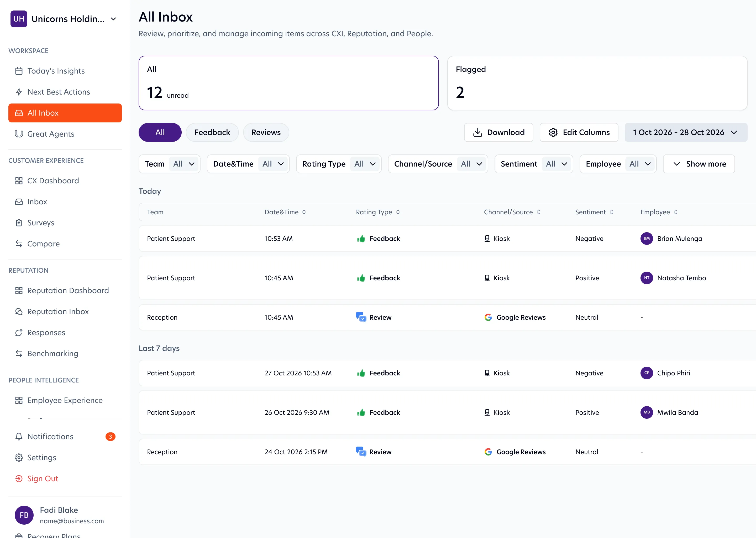Click the Settings gear icon in sidebar
The image size is (756, 538).
[19, 458]
